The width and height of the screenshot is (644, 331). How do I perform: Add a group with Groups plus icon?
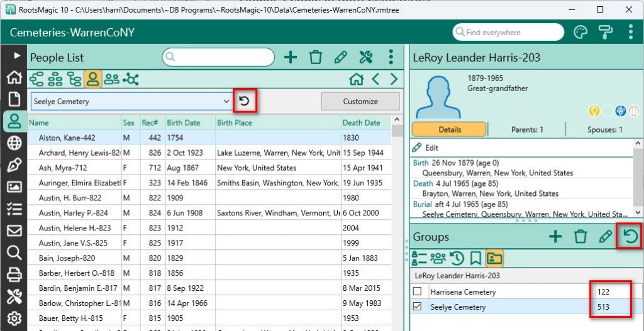(x=555, y=237)
